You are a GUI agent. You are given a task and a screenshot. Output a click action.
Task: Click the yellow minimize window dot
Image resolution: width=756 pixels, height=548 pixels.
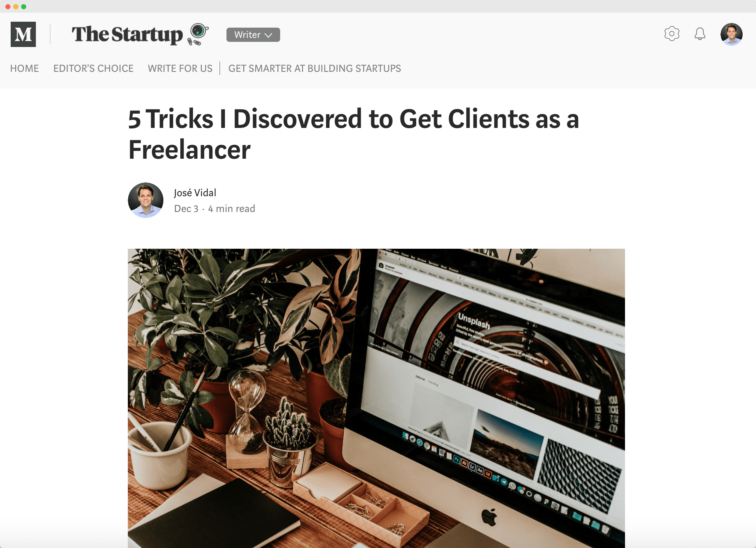point(16,7)
